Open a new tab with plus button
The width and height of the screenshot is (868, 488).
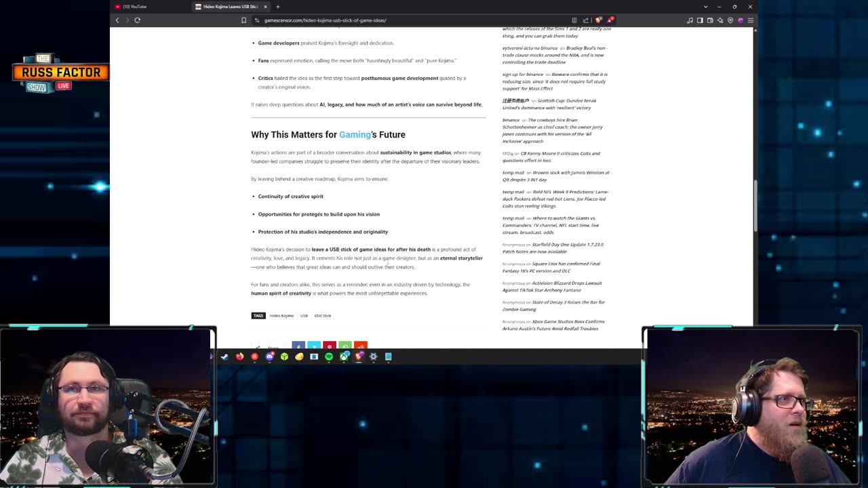tap(277, 7)
